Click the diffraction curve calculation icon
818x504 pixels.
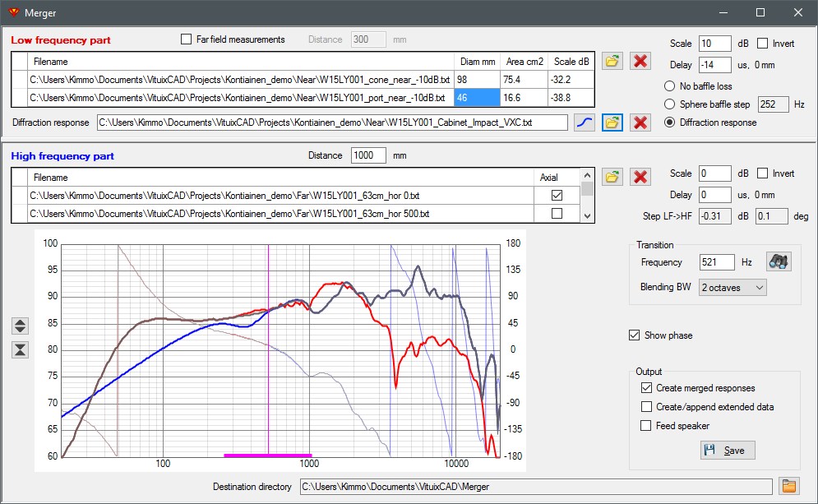[585, 123]
